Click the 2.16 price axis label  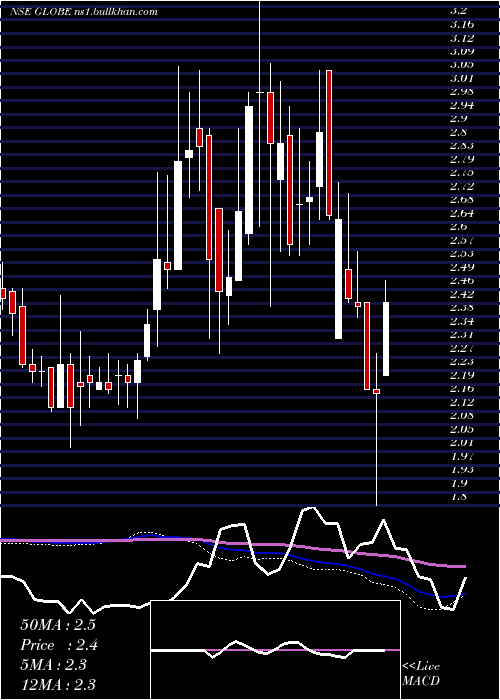(x=462, y=388)
